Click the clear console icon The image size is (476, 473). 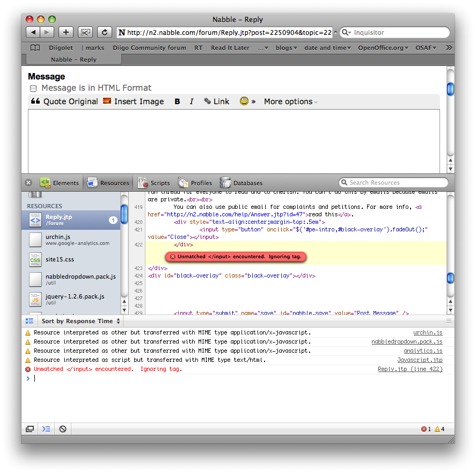point(63,429)
